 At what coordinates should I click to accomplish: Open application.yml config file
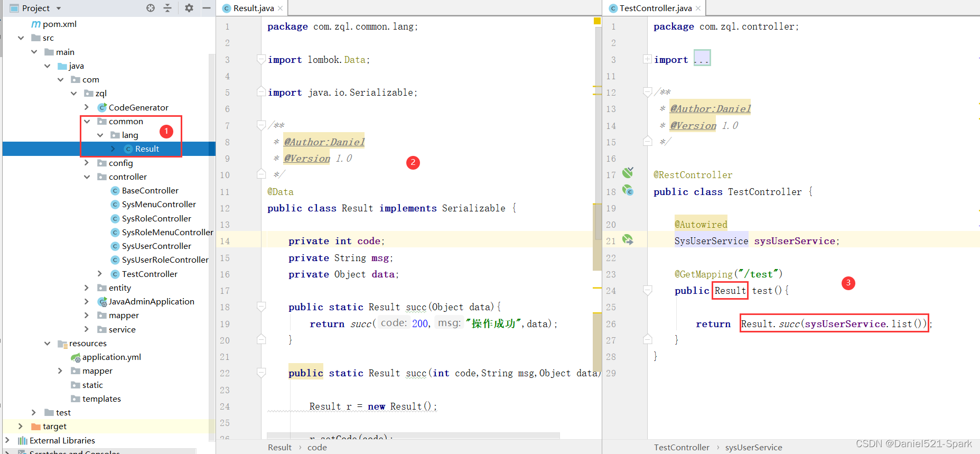(111, 357)
